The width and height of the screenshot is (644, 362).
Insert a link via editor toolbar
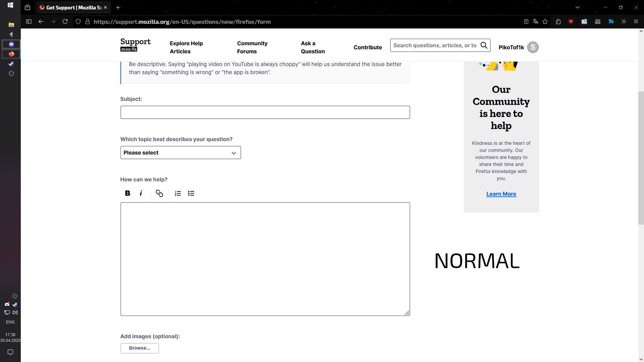coord(159,193)
